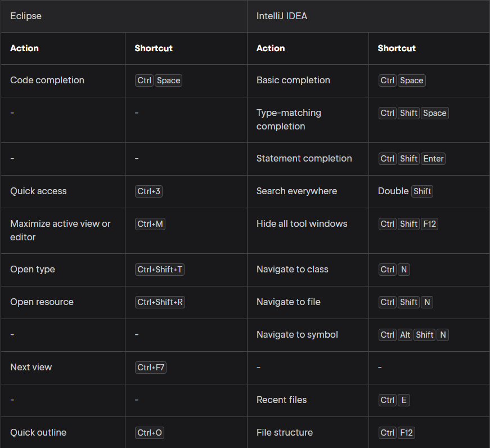Select the 'Hide all tool windows' text
This screenshot has height=448, width=490.
302,223
